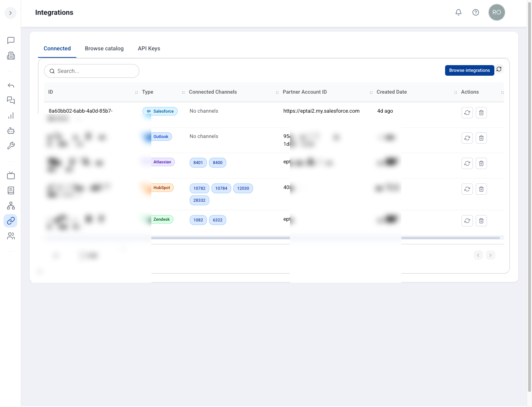
Task: Focus the Search input field
Action: pos(91,71)
